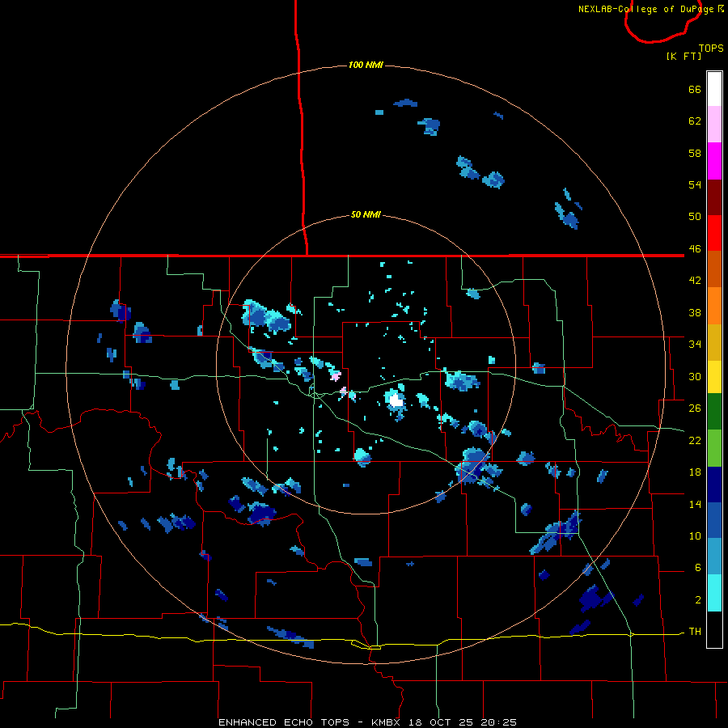Click the 50 value on the legend
This screenshot has width=728, height=728.
[x=695, y=217]
